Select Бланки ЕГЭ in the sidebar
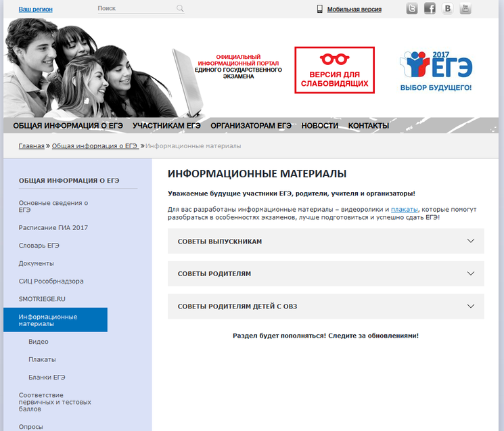This screenshot has height=431, width=504. (47, 377)
